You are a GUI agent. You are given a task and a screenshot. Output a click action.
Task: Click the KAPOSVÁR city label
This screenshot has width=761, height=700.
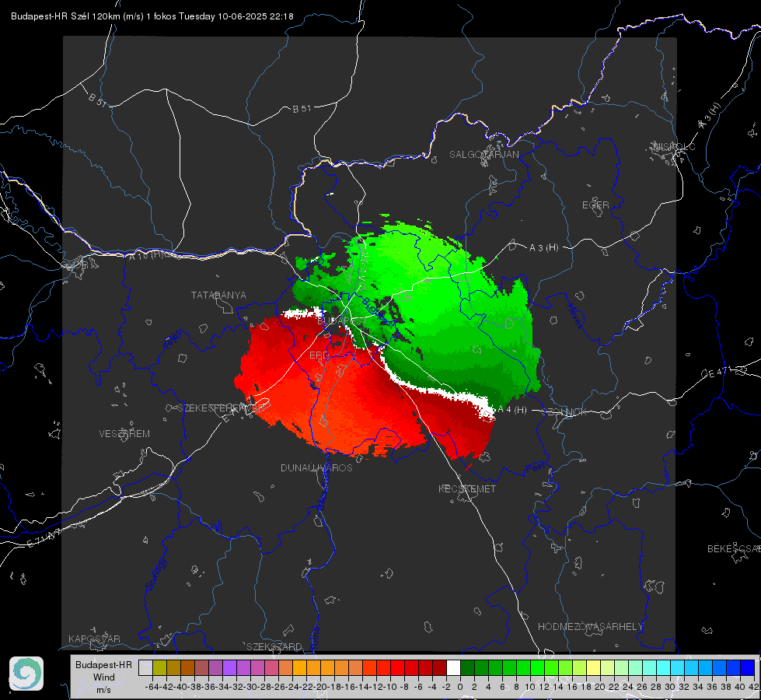tap(94, 639)
